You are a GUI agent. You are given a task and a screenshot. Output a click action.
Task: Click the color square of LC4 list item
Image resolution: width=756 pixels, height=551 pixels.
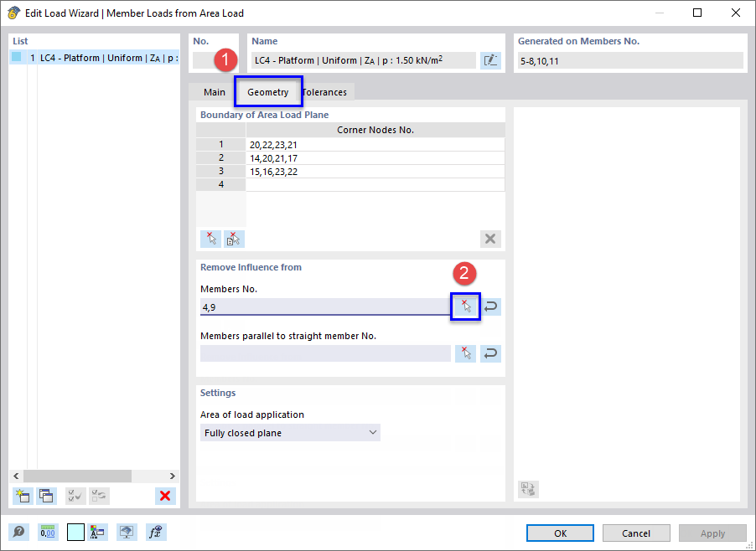pyautogui.click(x=17, y=57)
